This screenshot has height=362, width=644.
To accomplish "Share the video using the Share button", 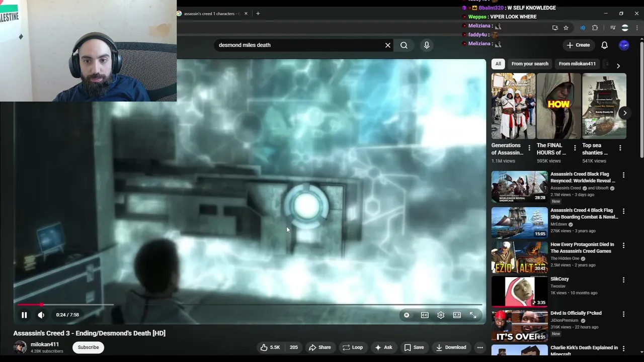I will click(x=320, y=347).
